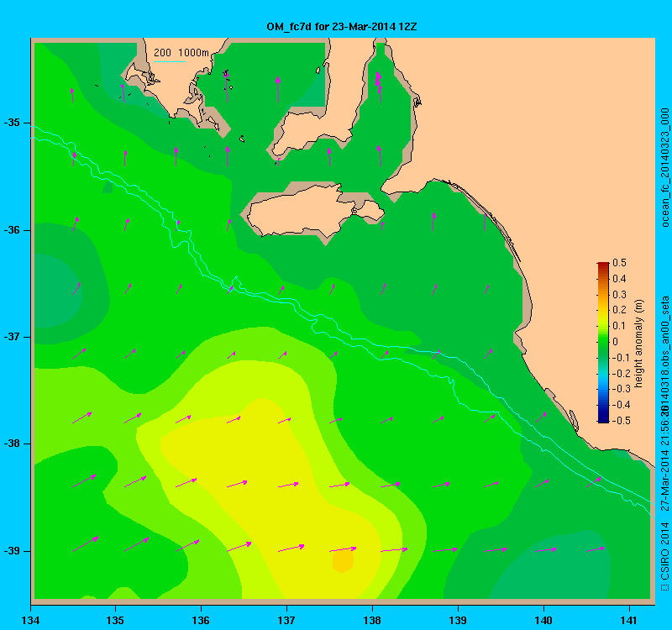The height and width of the screenshot is (630, 672).
Task: Click the '200 1000m' depth contour legend label
Action: (x=181, y=53)
